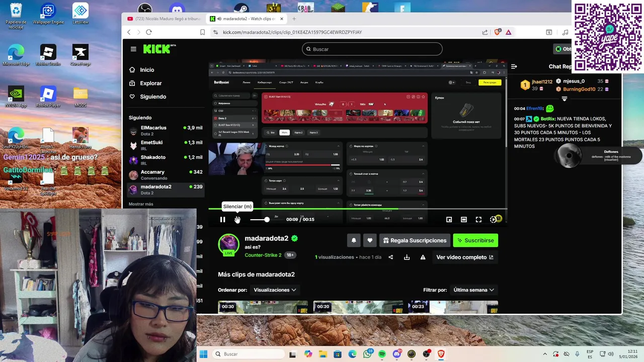Expand leaderboard chevron under BurningGod10
The width and height of the screenshot is (644, 362).
565,99
